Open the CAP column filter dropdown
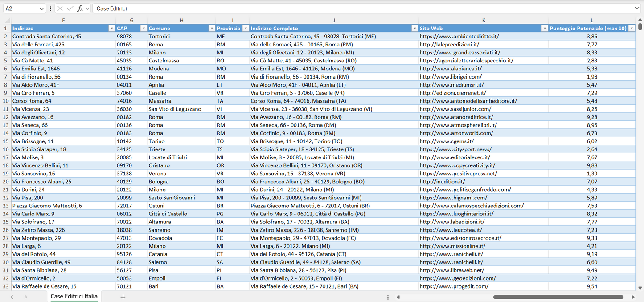The height and width of the screenshot is (302, 644). 144,28
